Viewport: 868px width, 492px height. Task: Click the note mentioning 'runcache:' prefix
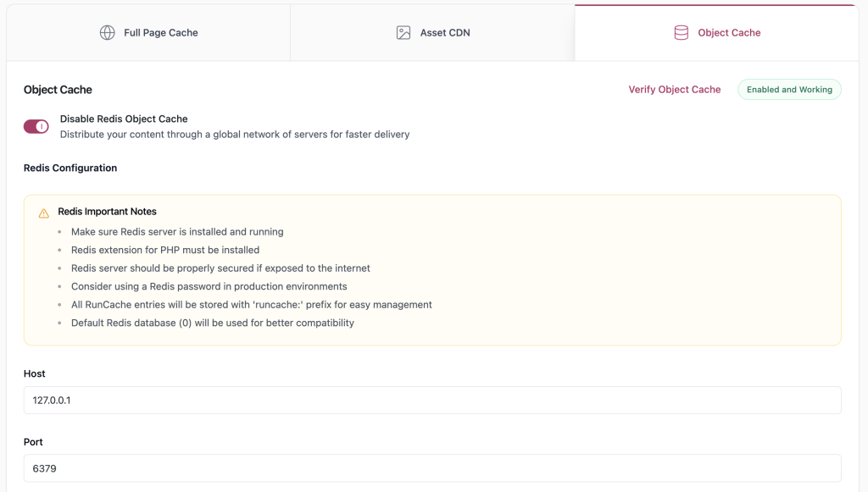point(251,305)
